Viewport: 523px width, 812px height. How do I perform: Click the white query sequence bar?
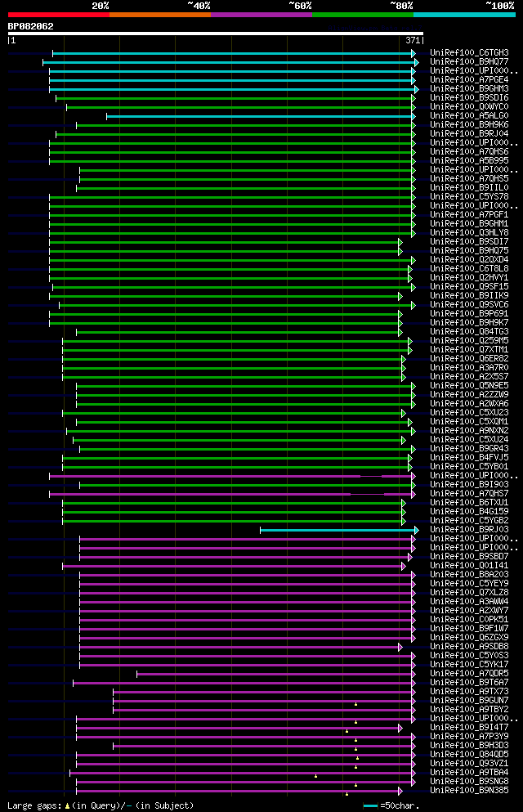click(216, 34)
